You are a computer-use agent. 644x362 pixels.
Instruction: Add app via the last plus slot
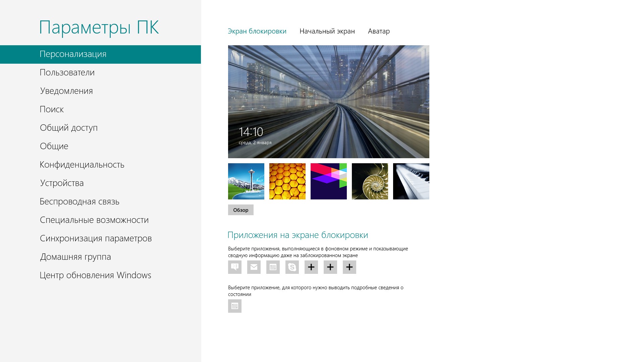pos(349,267)
